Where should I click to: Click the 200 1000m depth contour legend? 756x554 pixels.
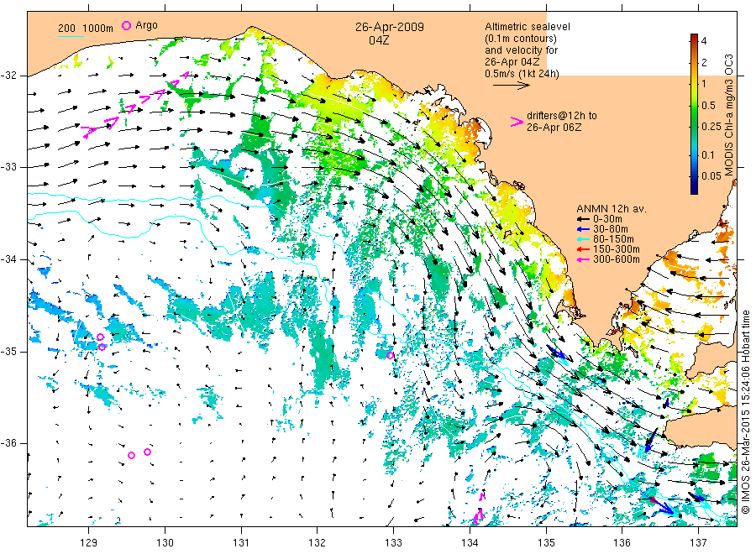[86, 29]
